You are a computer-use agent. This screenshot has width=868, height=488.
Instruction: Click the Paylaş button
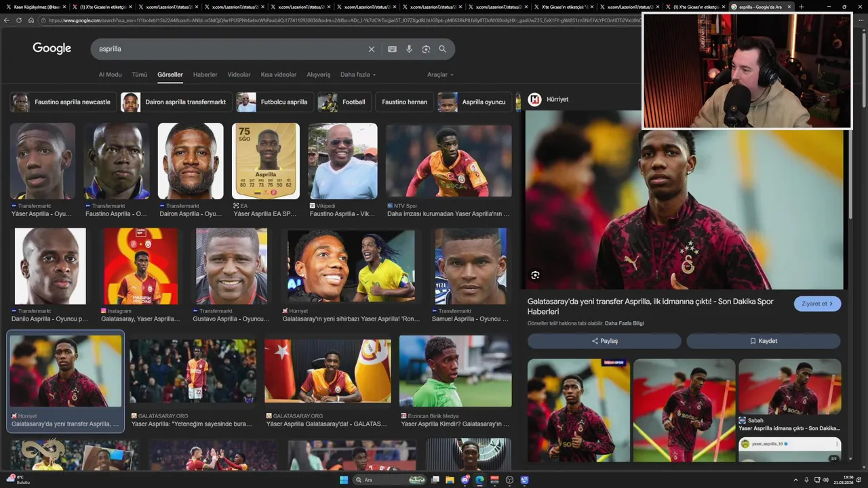coord(604,341)
